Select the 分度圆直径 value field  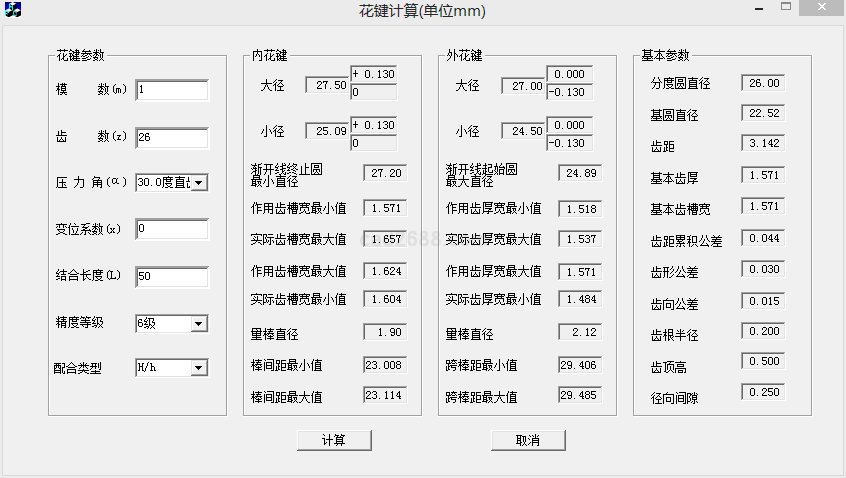(762, 84)
